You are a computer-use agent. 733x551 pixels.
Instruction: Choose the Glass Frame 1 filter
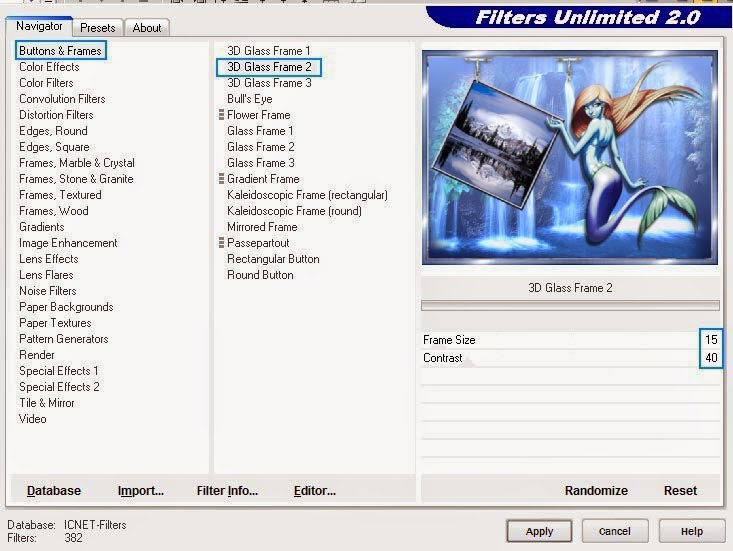click(260, 131)
